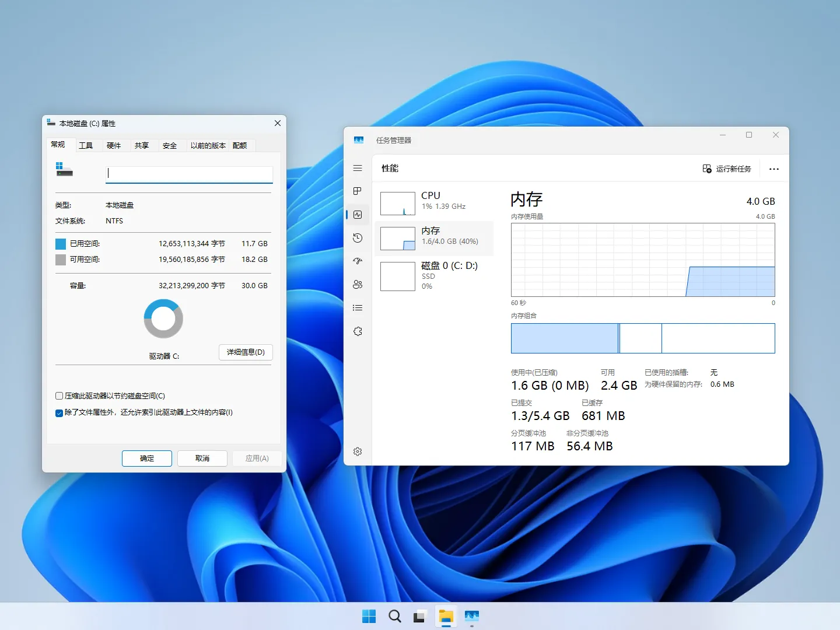Click the drive C capacity pie chart
Viewport: 840px width, 630px height.
163,318
